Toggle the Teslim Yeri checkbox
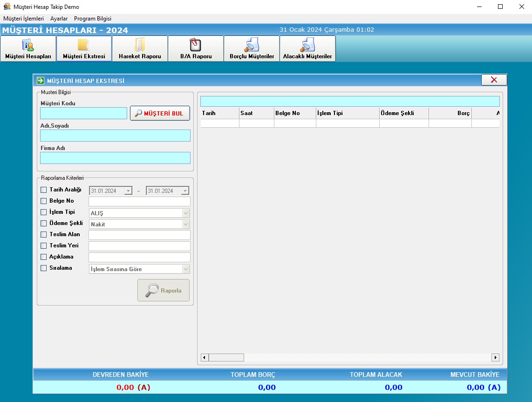The width and height of the screenshot is (532, 402). [x=43, y=245]
